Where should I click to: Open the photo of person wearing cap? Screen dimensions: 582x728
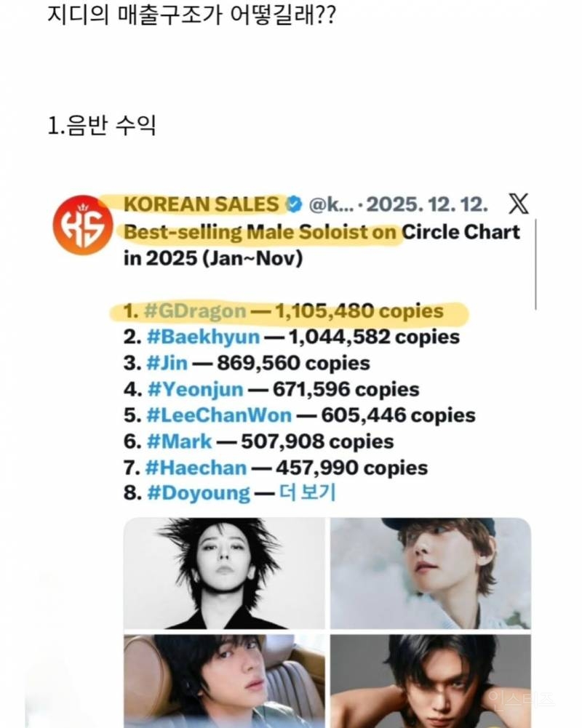431,573
